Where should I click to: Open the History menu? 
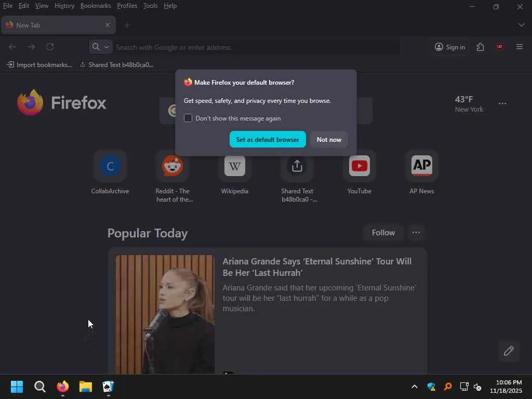pyautogui.click(x=64, y=6)
